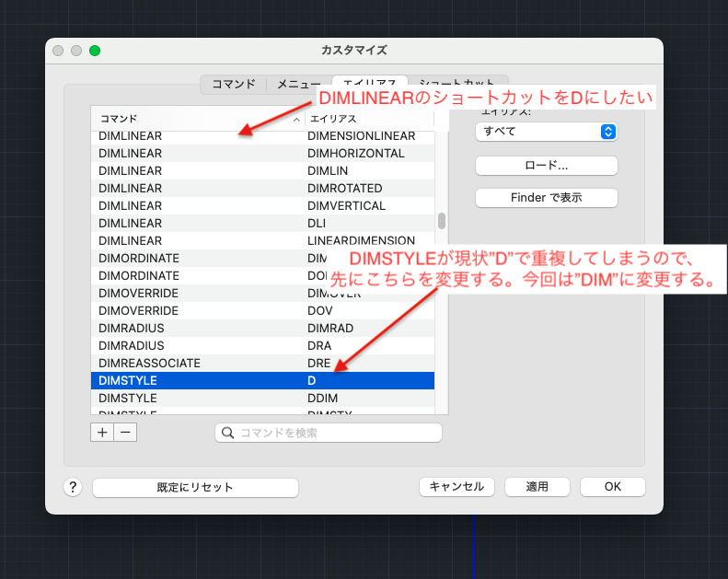Click the minus button to remove alias
Viewport: 728px width, 579px height.
point(125,432)
